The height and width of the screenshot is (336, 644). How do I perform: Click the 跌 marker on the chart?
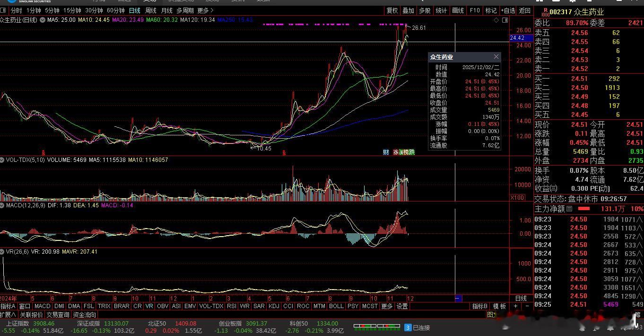pos(412,152)
